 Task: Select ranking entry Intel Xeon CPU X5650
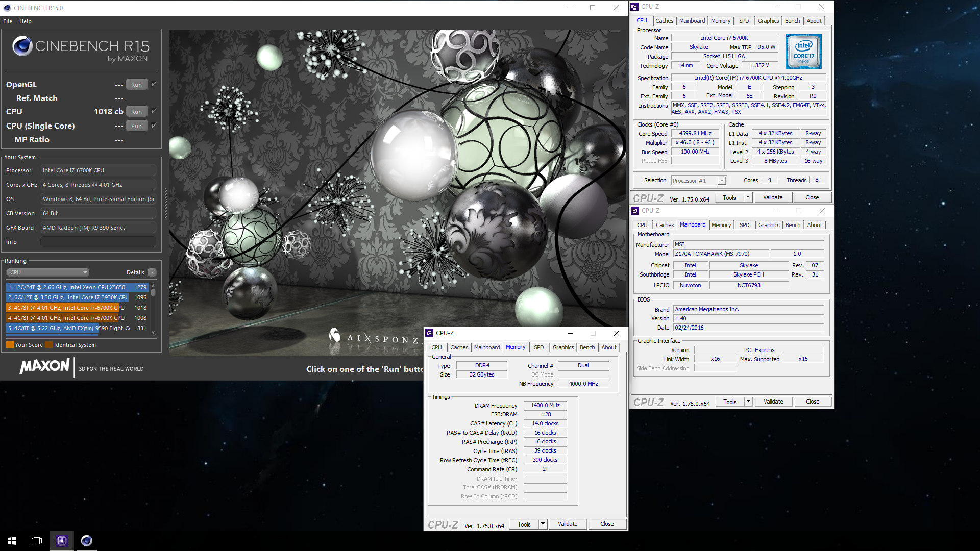pyautogui.click(x=78, y=287)
